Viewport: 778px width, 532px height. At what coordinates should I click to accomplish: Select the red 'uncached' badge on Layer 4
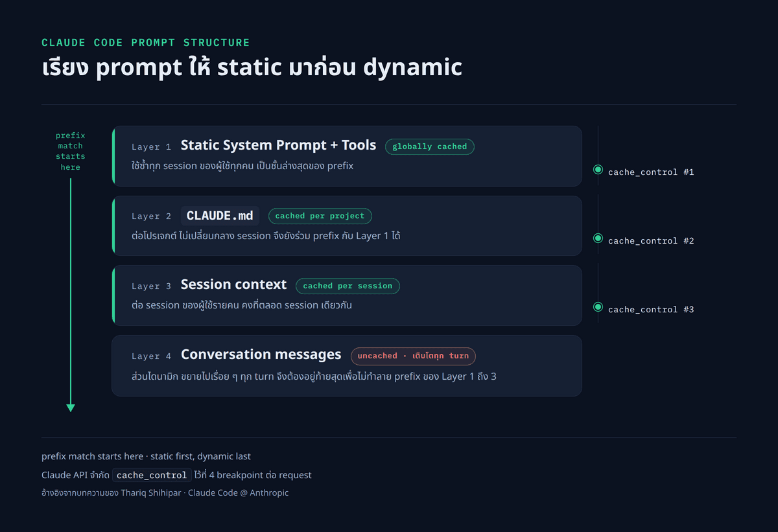[x=413, y=356]
